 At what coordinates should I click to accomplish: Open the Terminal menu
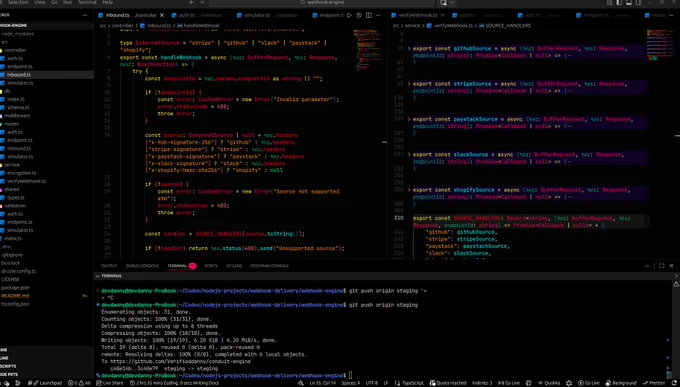[x=87, y=2]
